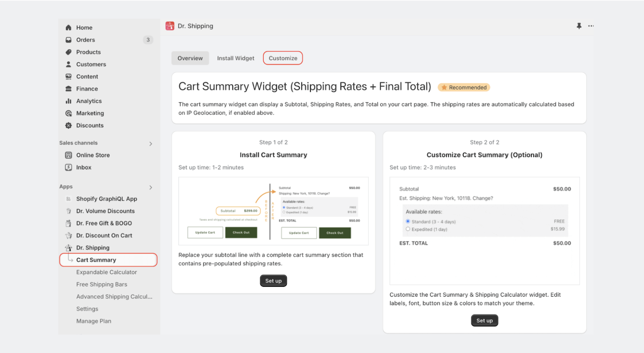The image size is (644, 353).
Task: Click the Analytics bar chart icon
Action: 68,101
